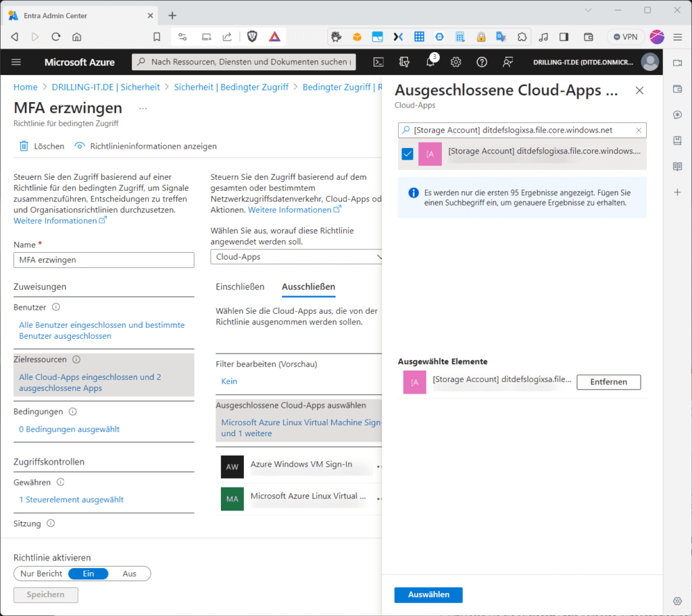Viewport: 692px width, 616px height.
Task: Click the Brave Rewards triangle icon
Action: tap(274, 37)
